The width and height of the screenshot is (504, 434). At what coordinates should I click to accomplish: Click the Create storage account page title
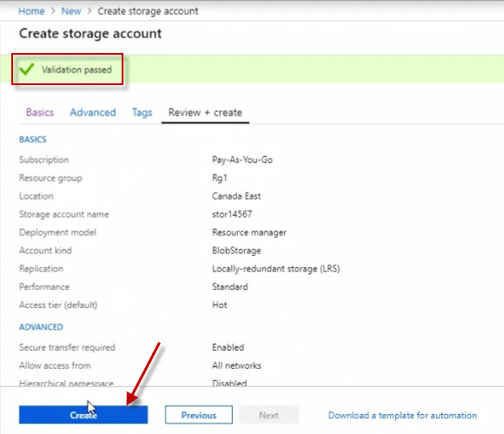pyautogui.click(x=90, y=33)
